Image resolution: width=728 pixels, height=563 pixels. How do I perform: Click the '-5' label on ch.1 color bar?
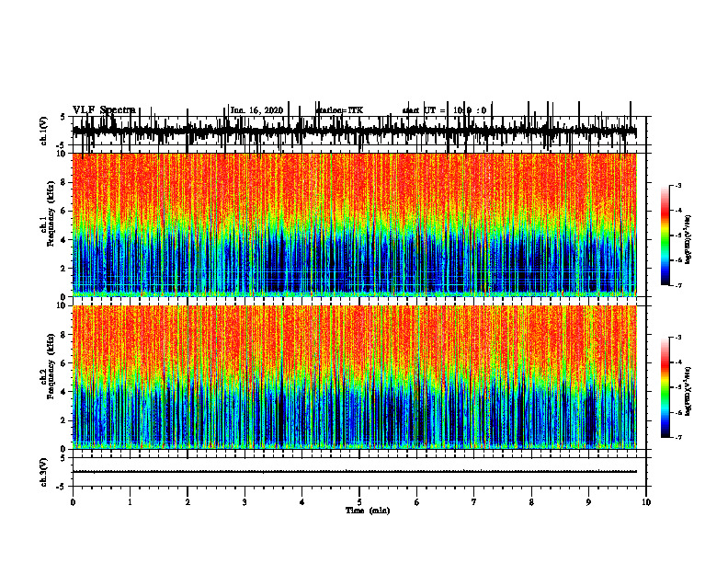click(x=677, y=236)
